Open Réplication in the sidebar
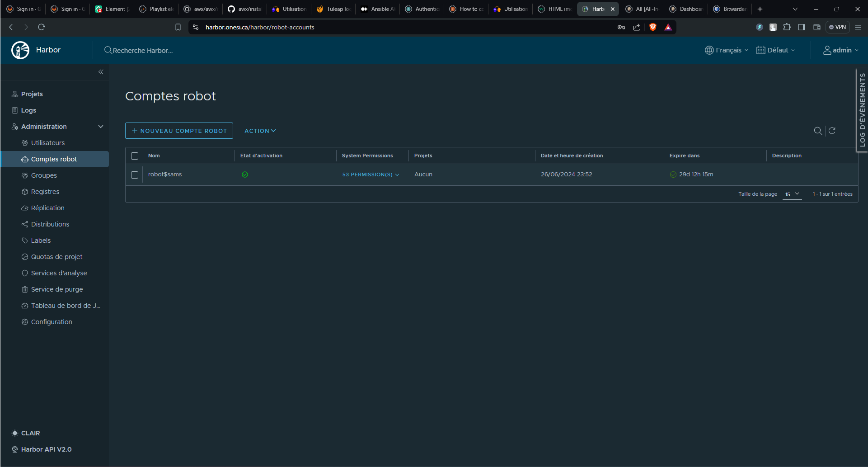 pyautogui.click(x=47, y=208)
